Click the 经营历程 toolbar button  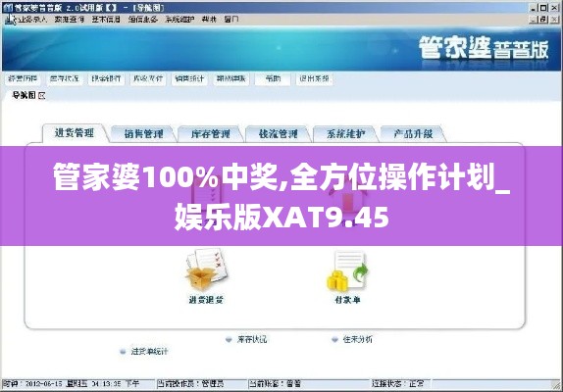(23, 78)
